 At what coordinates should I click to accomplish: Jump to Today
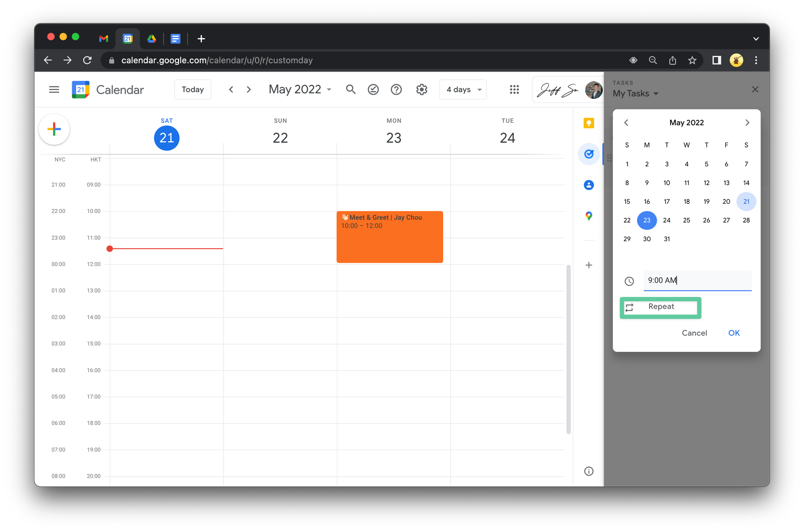click(193, 90)
